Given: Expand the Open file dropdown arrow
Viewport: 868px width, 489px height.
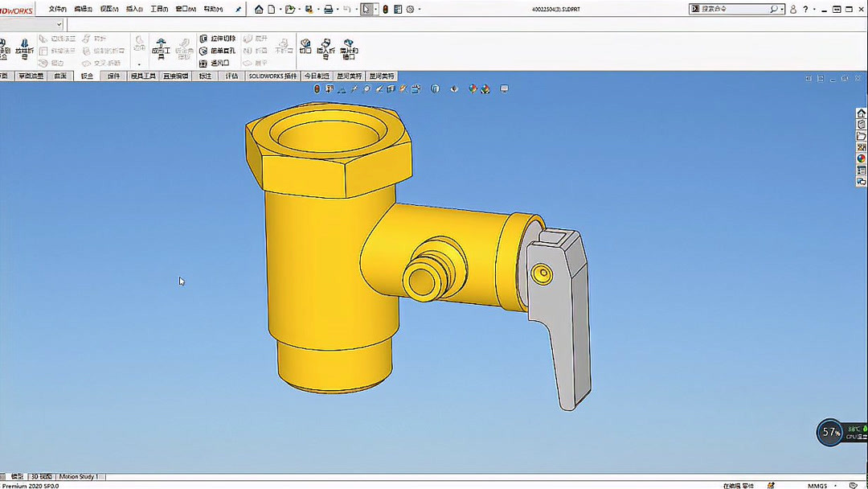Looking at the screenshot, I should pos(300,9).
